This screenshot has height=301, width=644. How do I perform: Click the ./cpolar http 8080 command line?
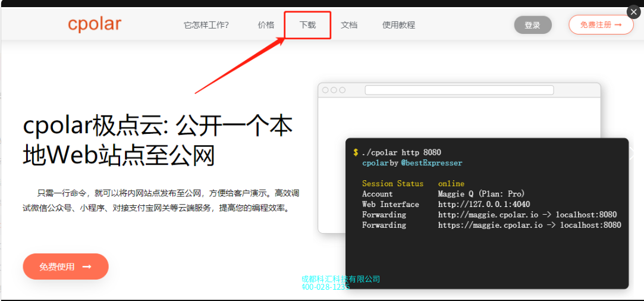tap(401, 153)
